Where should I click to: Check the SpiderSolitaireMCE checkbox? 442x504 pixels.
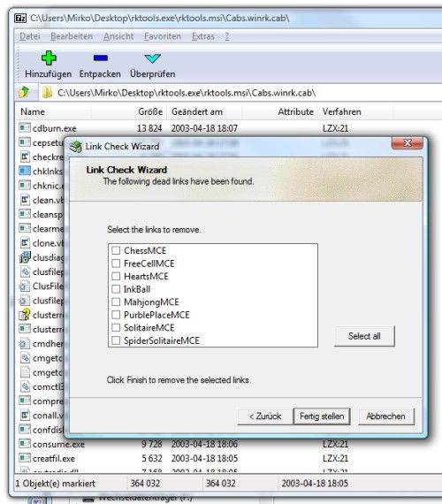(116, 340)
